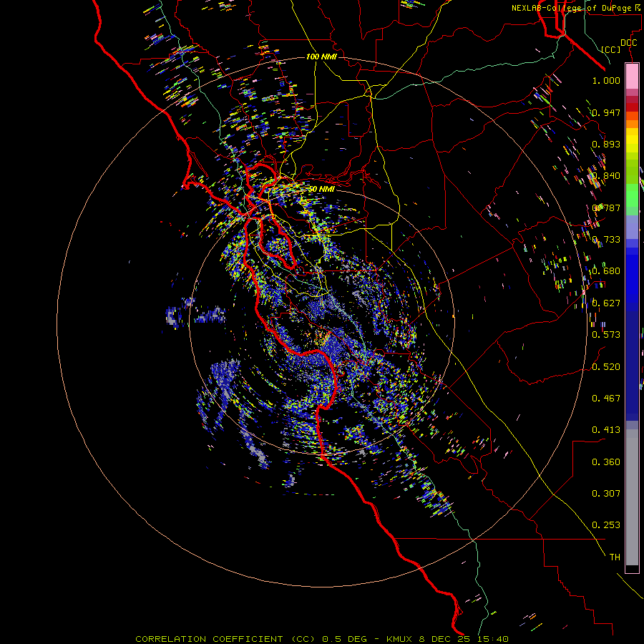Click the 0.627 legend value
Screen dimensions: 644x644
pos(606,303)
